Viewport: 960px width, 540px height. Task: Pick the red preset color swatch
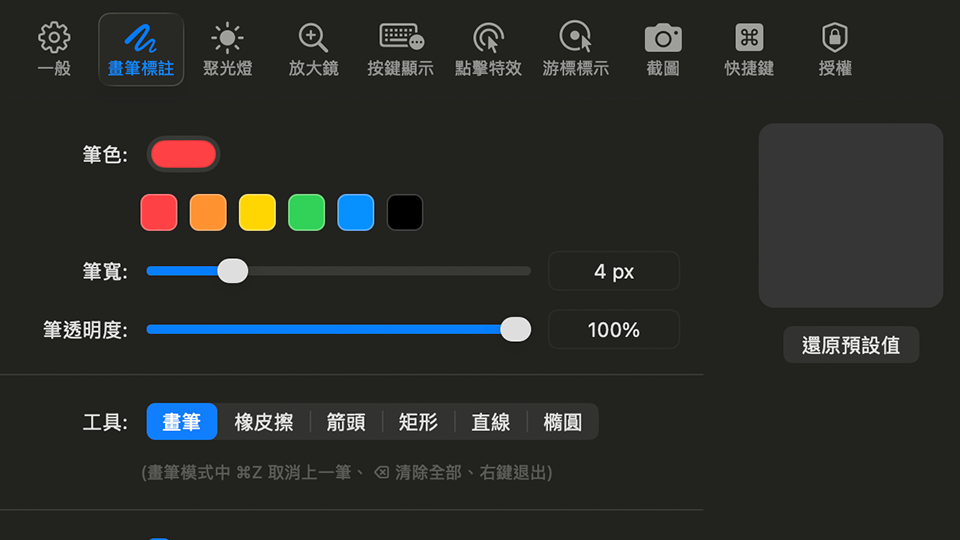[159, 212]
